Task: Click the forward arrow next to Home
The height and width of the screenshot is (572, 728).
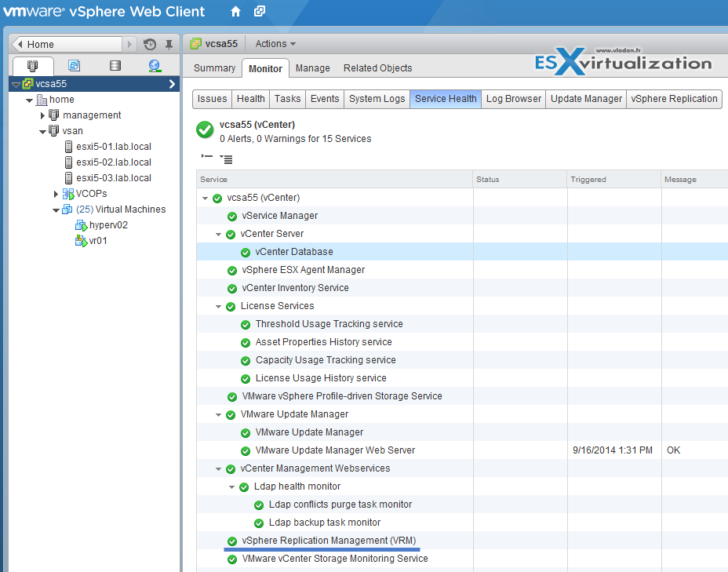Action: pyautogui.click(x=129, y=45)
